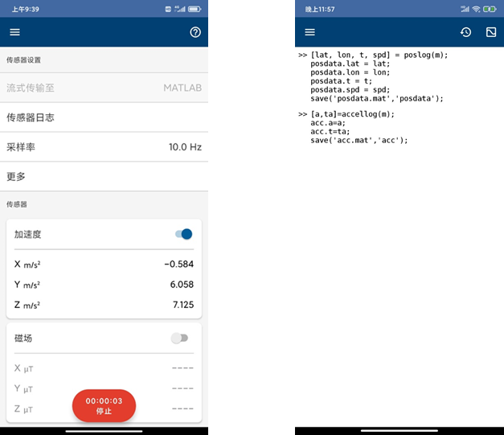The height and width of the screenshot is (435, 504).
Task: Tap the Wi-Fi icon in right phone status bar
Action: 476,9
